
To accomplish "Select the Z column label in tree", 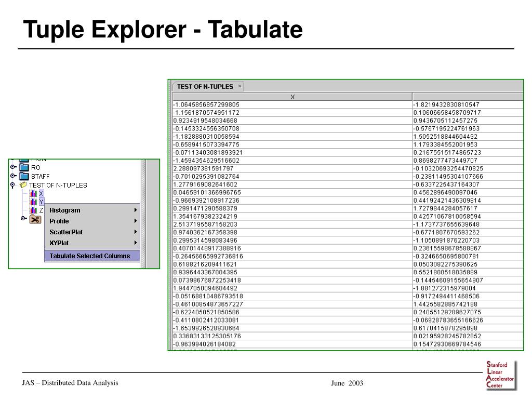I will tap(42, 210).
